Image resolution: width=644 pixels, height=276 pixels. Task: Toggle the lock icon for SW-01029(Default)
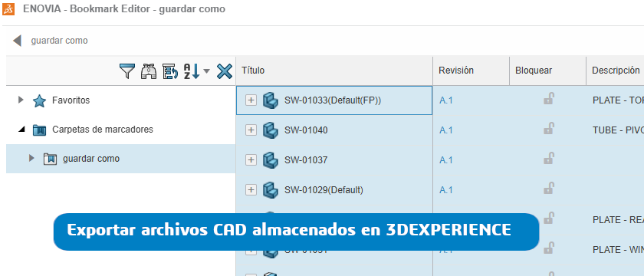(x=549, y=188)
